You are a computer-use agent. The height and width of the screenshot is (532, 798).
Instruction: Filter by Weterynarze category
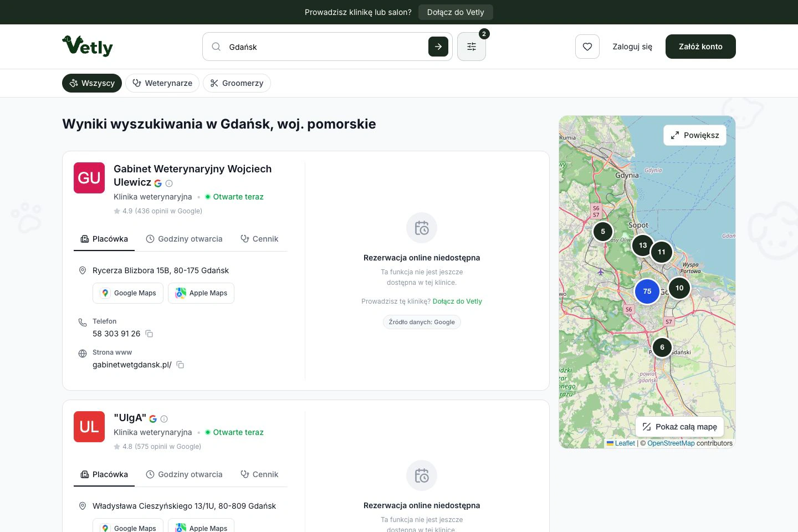click(x=162, y=83)
